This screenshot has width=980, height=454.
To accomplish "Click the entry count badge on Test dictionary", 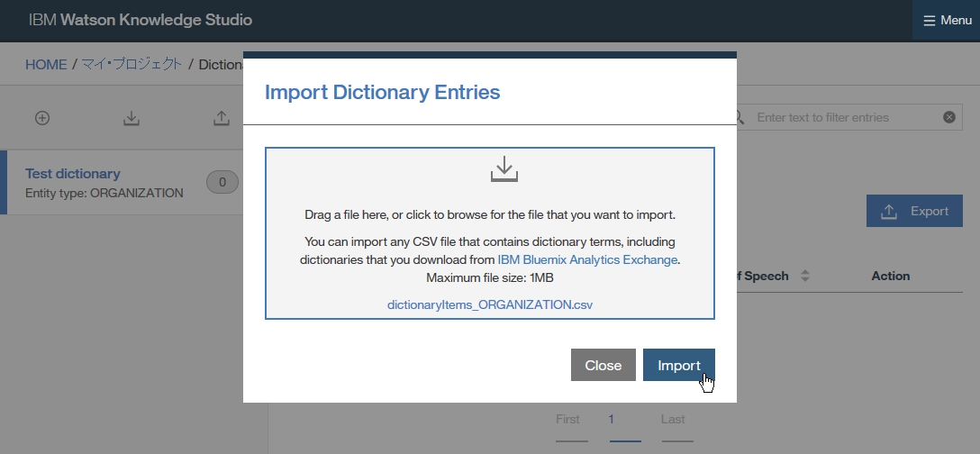I will pos(222,183).
